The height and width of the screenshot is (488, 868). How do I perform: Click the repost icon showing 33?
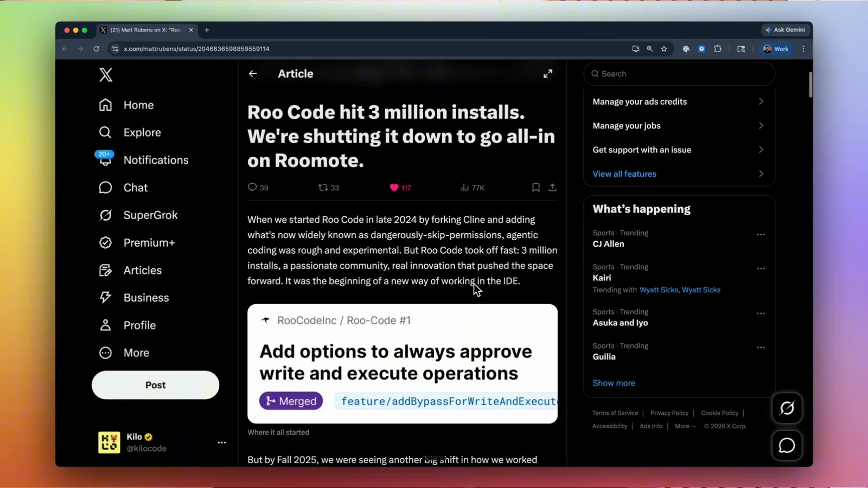click(323, 188)
